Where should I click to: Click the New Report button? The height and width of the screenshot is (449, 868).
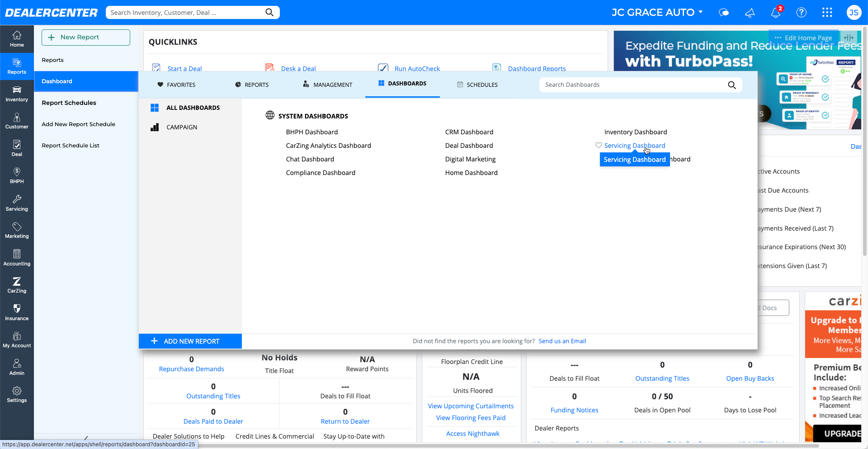pyautogui.click(x=86, y=37)
